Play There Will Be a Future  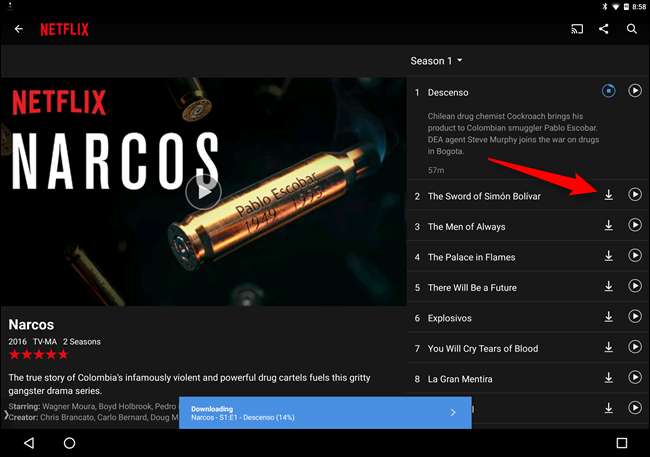[635, 286]
